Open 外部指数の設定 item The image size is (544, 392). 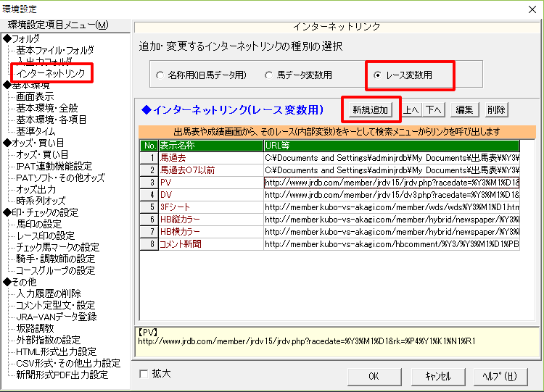pyautogui.click(x=48, y=340)
